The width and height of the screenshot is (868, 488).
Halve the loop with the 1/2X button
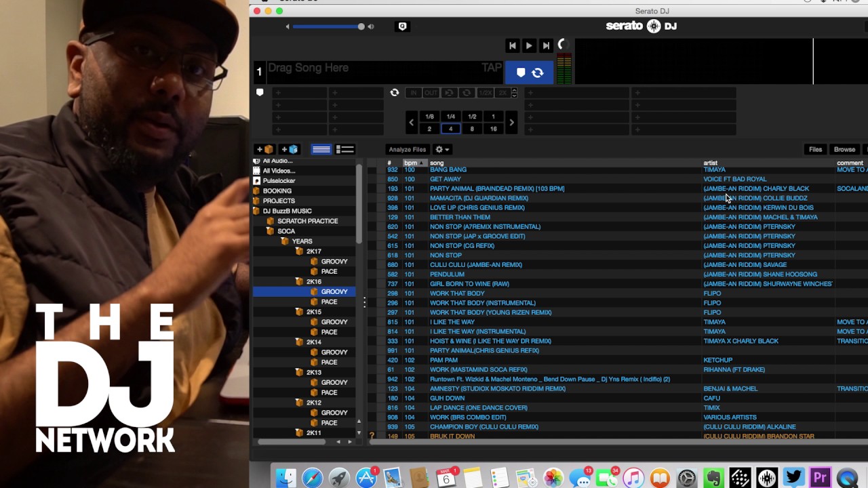pyautogui.click(x=485, y=93)
